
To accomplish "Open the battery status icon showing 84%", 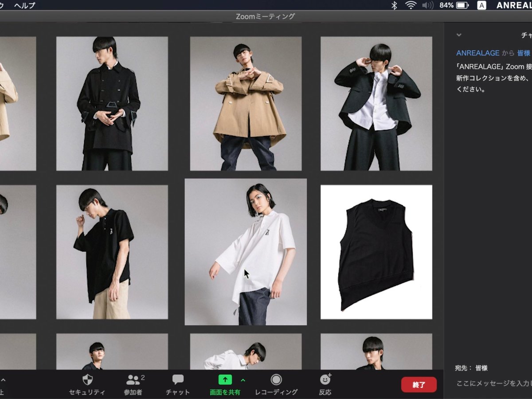I will tap(456, 5).
